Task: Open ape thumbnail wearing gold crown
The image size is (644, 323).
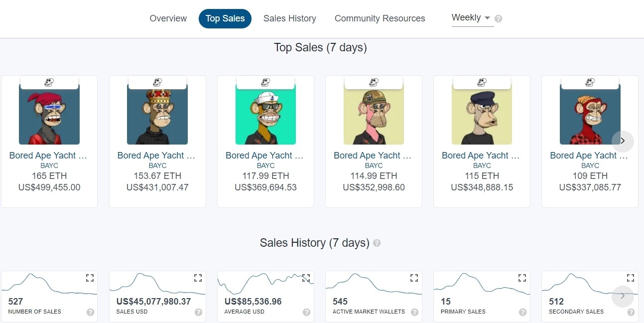Action: tap(157, 114)
